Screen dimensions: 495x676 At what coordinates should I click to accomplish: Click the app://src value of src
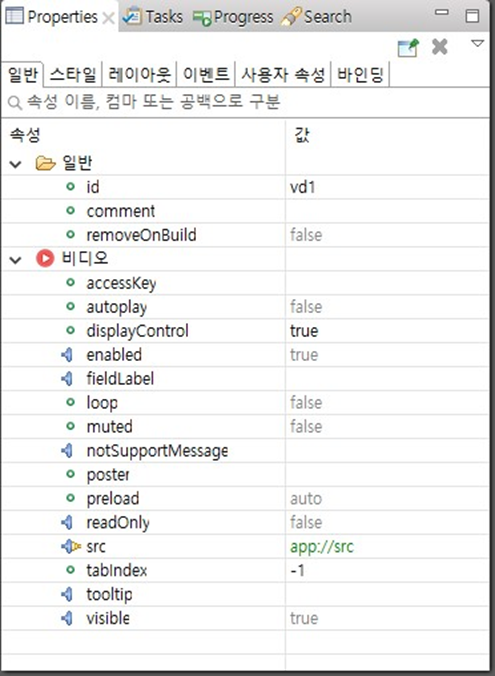pyautogui.click(x=322, y=547)
